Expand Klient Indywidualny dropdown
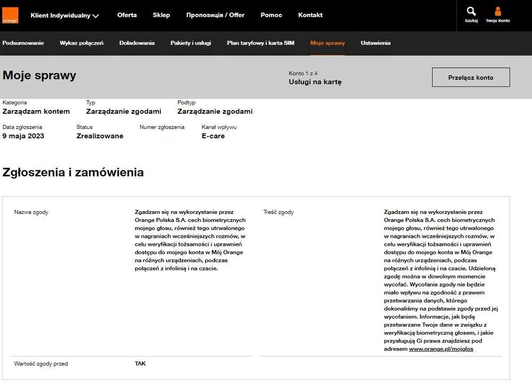The width and height of the screenshot is (532, 392). [64, 15]
